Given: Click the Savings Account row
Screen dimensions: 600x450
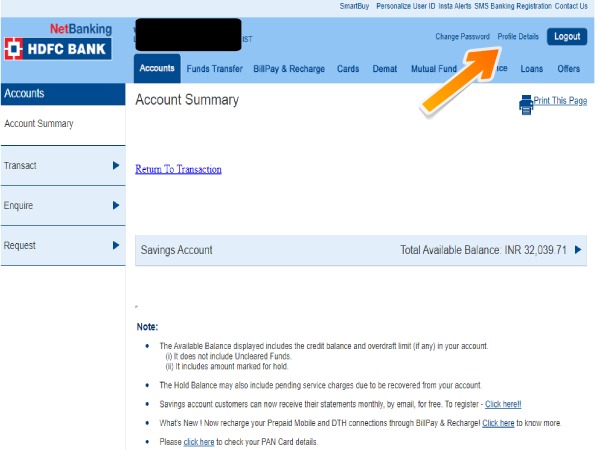Looking at the screenshot, I should click(x=361, y=250).
